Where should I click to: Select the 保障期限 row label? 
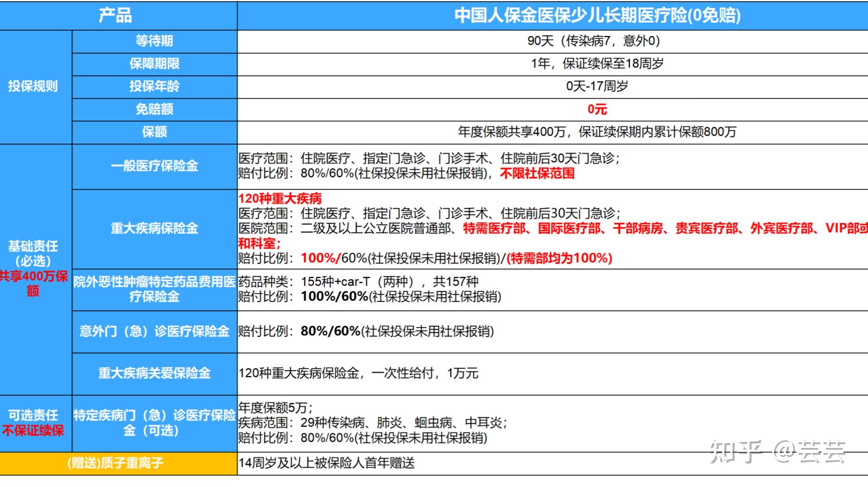coord(154,64)
